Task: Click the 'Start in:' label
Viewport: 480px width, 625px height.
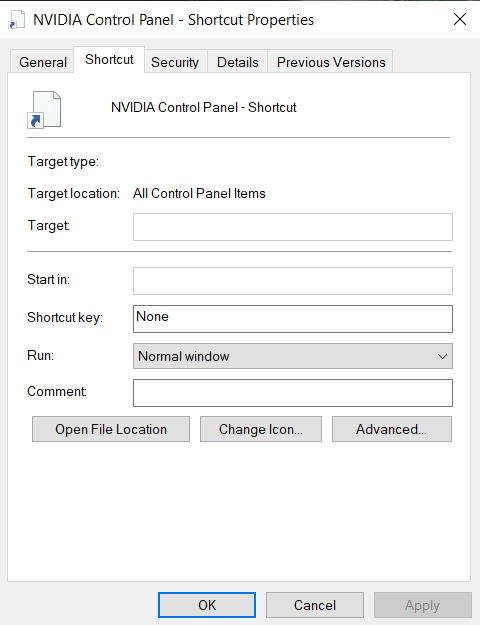Action: (x=48, y=279)
